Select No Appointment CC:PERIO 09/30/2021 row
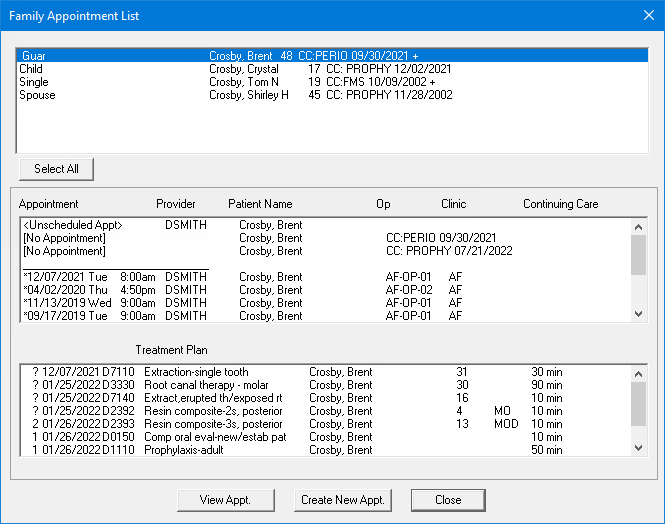 (325, 238)
